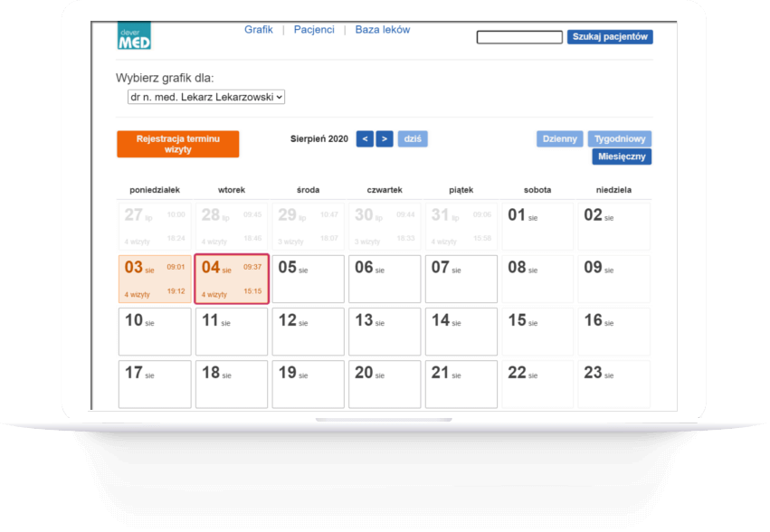Click the niedziela column header
The width and height of the screenshot is (770, 532).
[x=613, y=190]
